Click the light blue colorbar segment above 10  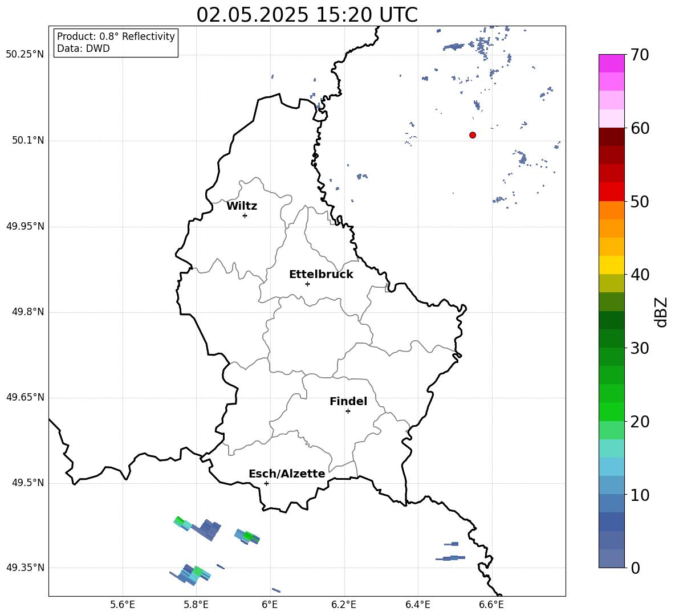[x=612, y=486]
